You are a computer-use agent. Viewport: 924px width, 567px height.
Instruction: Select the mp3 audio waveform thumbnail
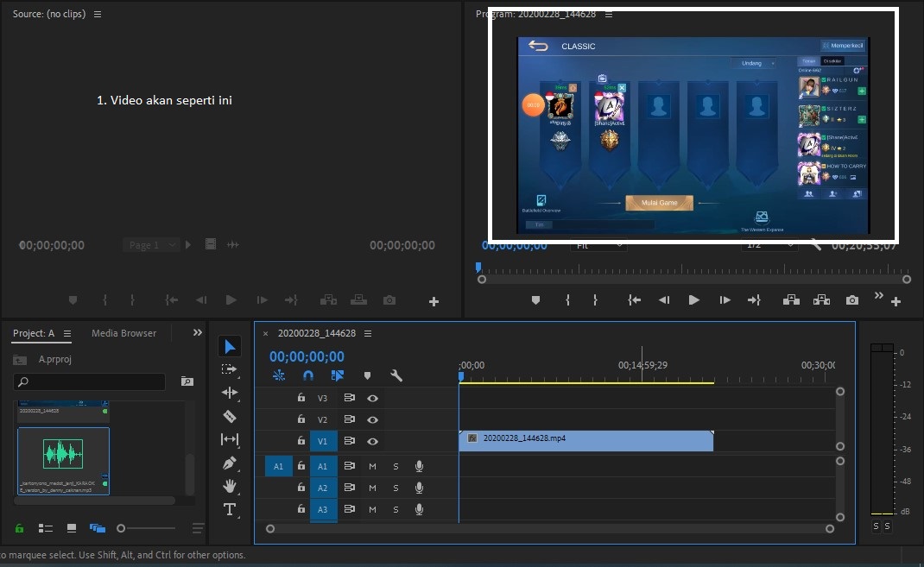point(63,453)
